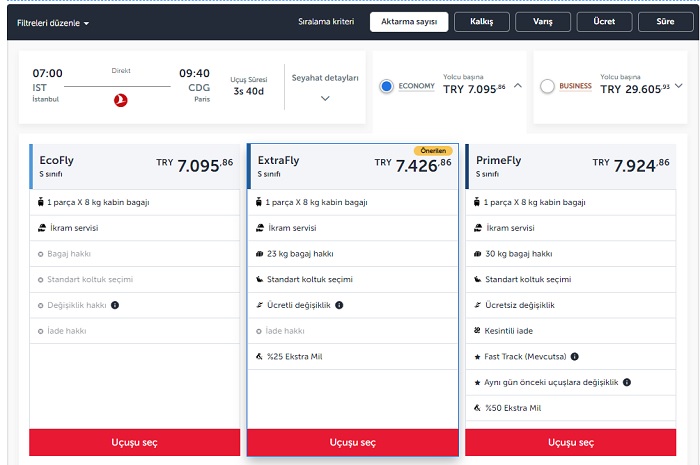This screenshot has width=700, height=465.
Task: Sort flights by Varış
Action: click(x=543, y=22)
